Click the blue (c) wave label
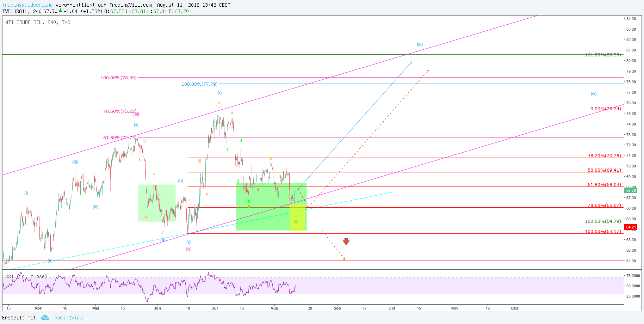Screen dimensions: 644x324 tap(189, 242)
